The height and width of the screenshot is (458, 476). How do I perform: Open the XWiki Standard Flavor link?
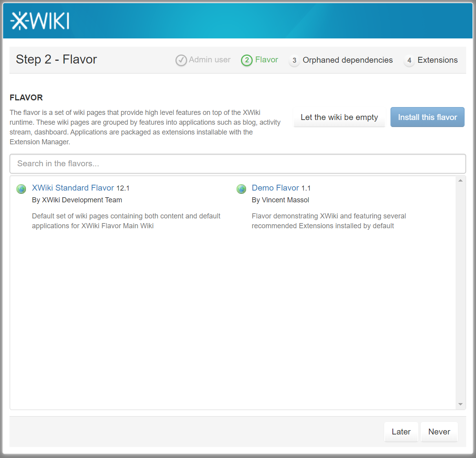[73, 188]
